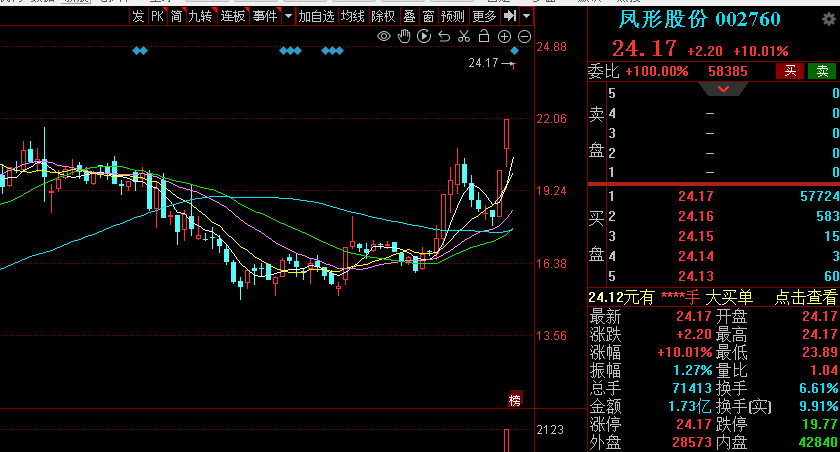This screenshot has height=452, width=840.
Task: Enable the 九转 indicator
Action: [x=200, y=16]
